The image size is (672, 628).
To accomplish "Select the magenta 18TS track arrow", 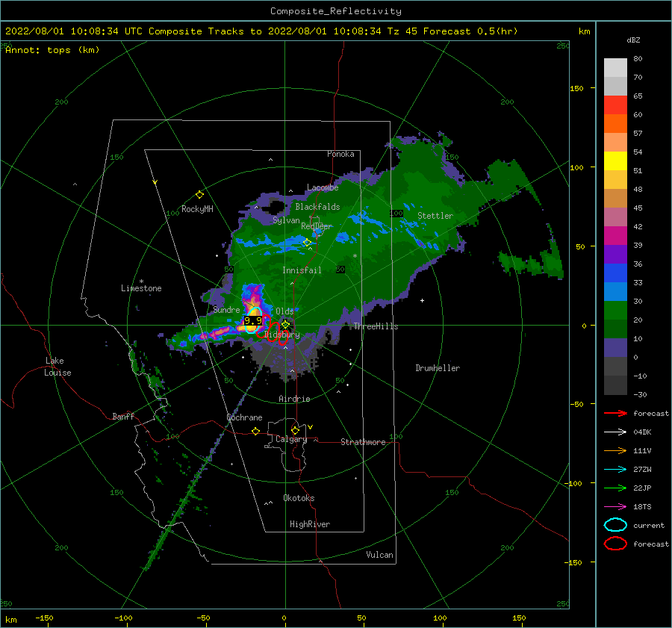I will [x=615, y=507].
